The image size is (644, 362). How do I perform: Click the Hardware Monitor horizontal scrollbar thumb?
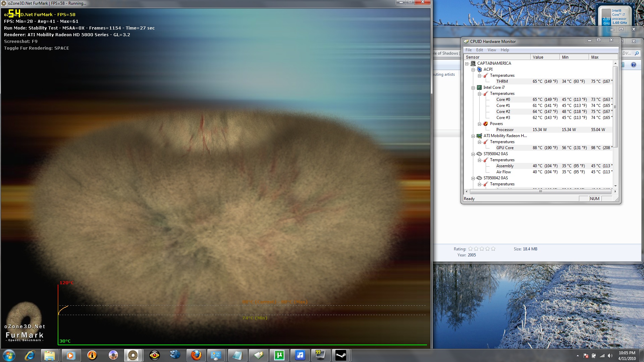click(540, 192)
